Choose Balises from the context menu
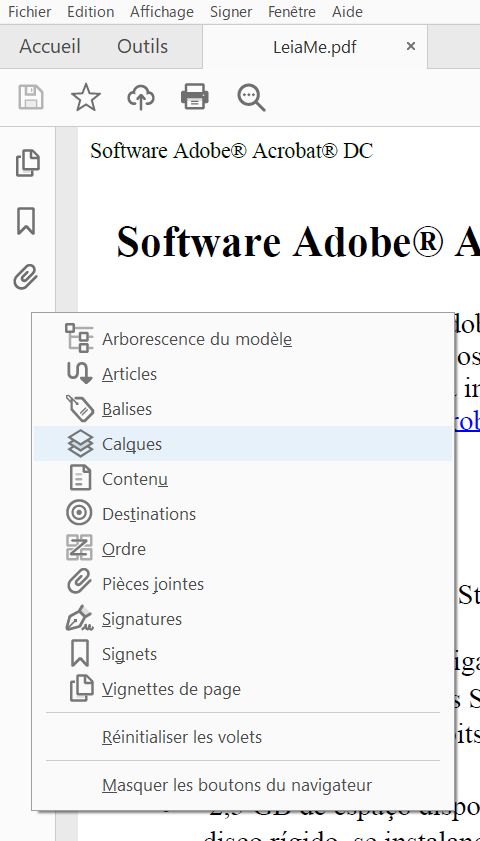 [243, 409]
